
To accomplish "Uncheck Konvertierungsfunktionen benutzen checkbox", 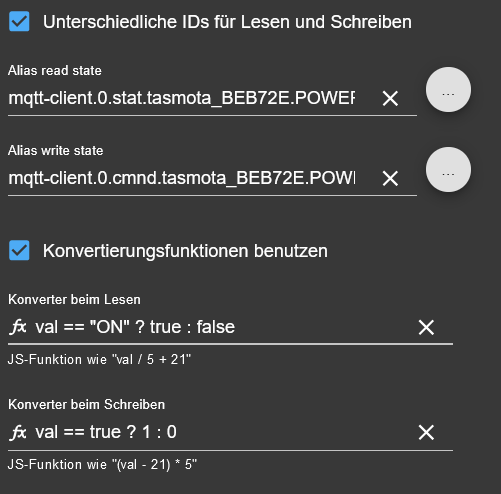I will pyautogui.click(x=19, y=250).
